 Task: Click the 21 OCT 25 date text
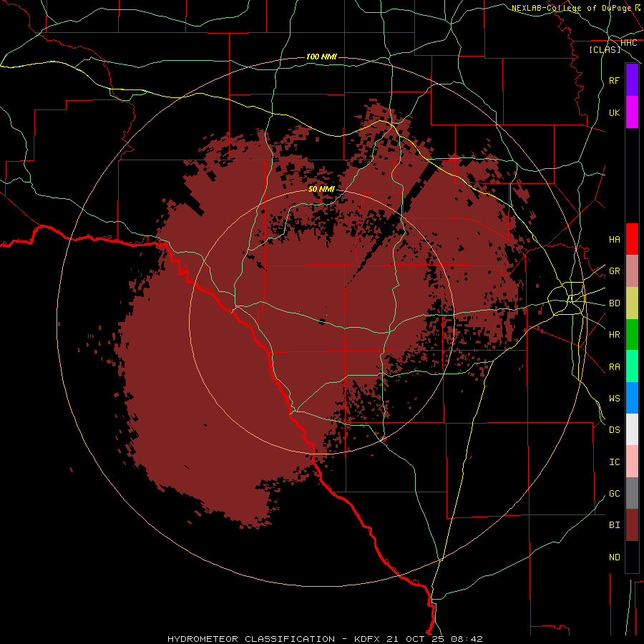pyautogui.click(x=416, y=639)
